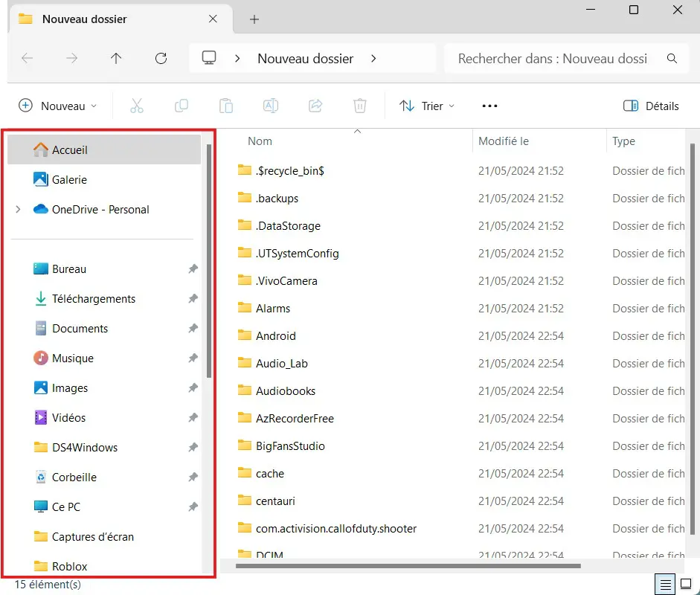The height and width of the screenshot is (595, 700).
Task: Switch to details list view icon
Action: 665,585
